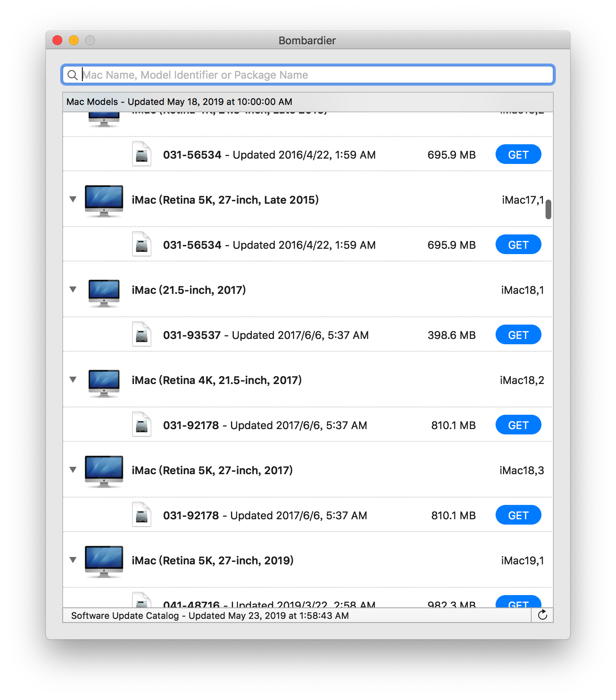The image size is (616, 700).
Task: Get package 031-92178 under iMac18,3
Action: [518, 515]
